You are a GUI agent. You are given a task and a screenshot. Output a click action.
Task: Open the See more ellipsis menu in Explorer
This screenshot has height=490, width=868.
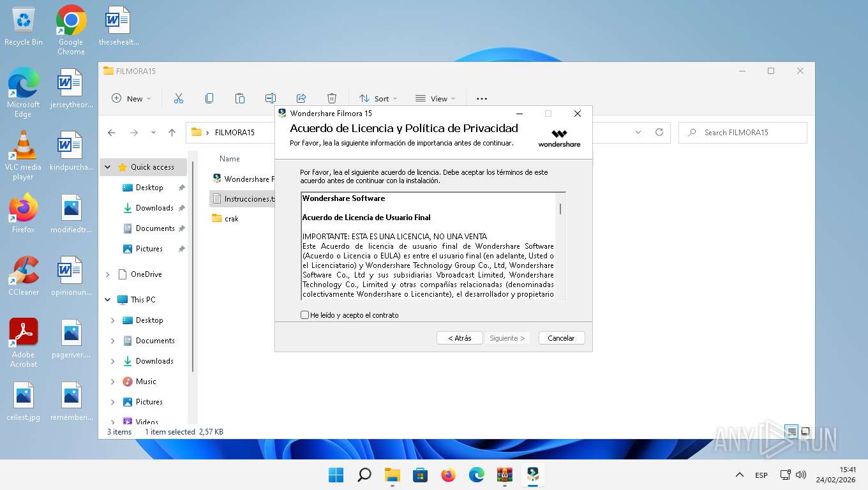[x=482, y=98]
